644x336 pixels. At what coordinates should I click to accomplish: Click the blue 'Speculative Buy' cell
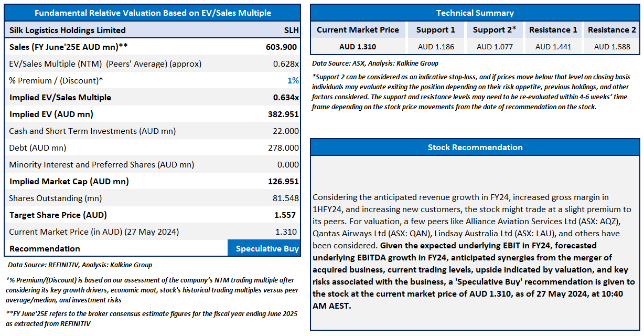(264, 248)
